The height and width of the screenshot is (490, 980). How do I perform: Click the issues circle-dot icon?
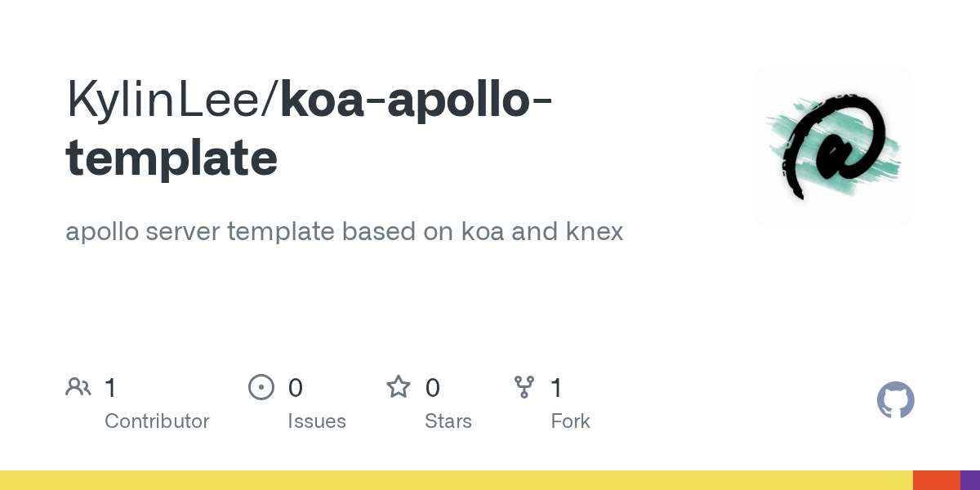tap(261, 387)
